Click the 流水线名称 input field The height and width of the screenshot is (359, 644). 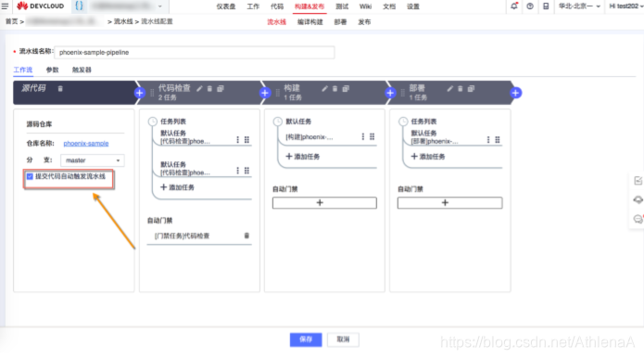coord(195,52)
